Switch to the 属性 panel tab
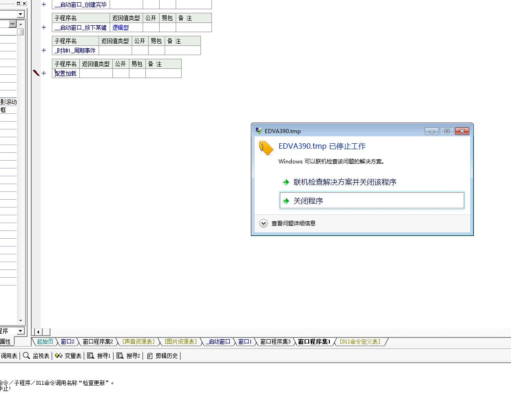Viewport: 511px width, 420px height. click(x=6, y=342)
